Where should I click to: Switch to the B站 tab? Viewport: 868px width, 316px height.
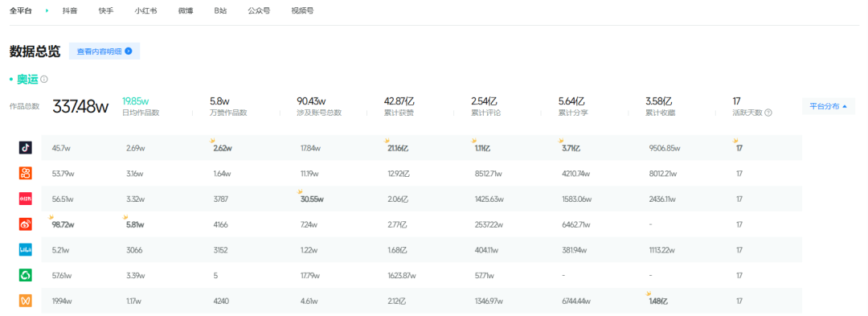[221, 10]
